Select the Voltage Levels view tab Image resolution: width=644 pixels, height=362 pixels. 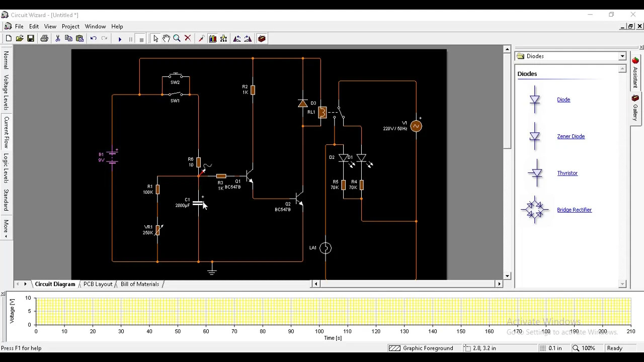6,93
